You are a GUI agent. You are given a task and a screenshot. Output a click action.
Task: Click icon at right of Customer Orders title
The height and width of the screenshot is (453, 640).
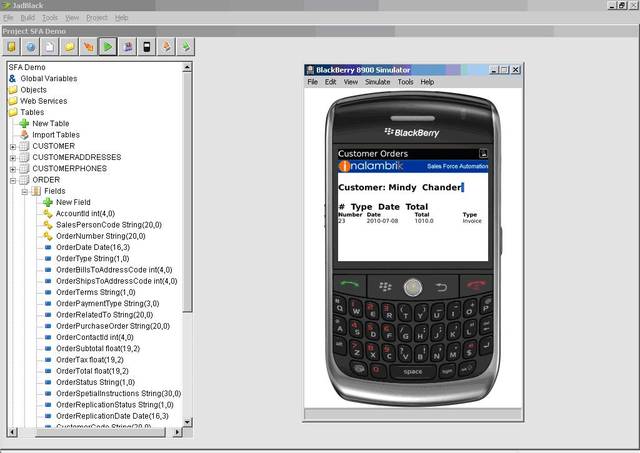pos(483,153)
